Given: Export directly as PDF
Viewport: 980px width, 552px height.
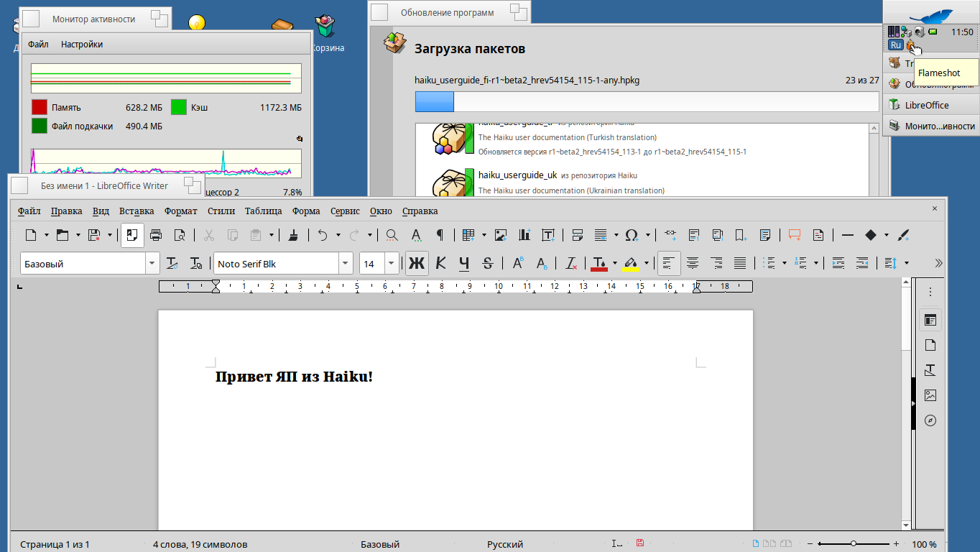Looking at the screenshot, I should click(132, 235).
